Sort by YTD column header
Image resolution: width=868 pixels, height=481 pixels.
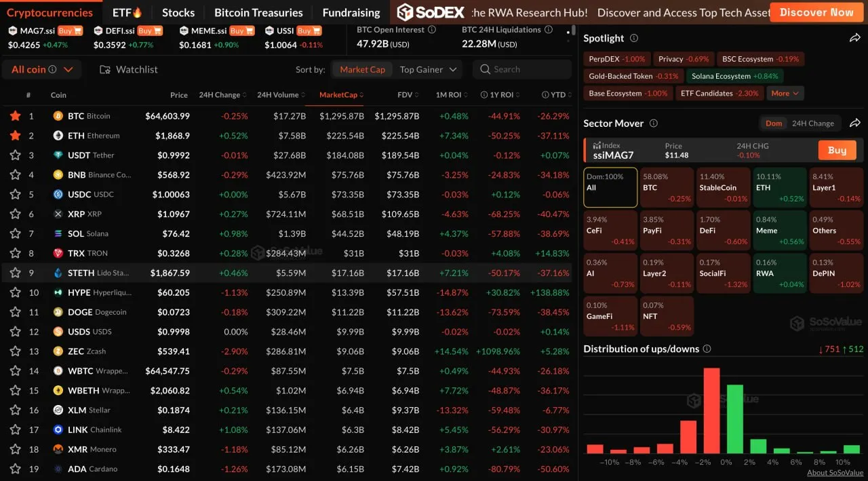556,95
